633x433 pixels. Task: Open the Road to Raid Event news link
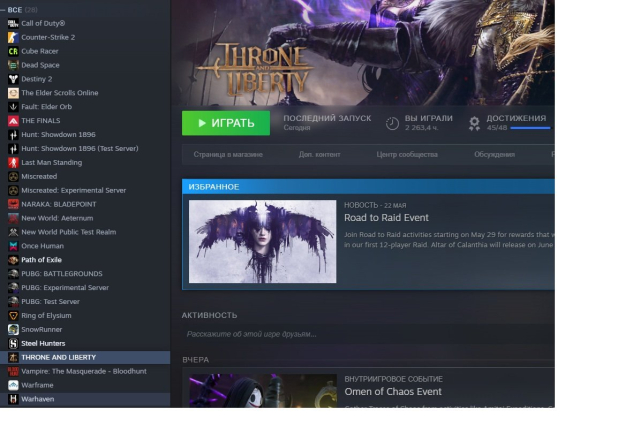tap(386, 218)
